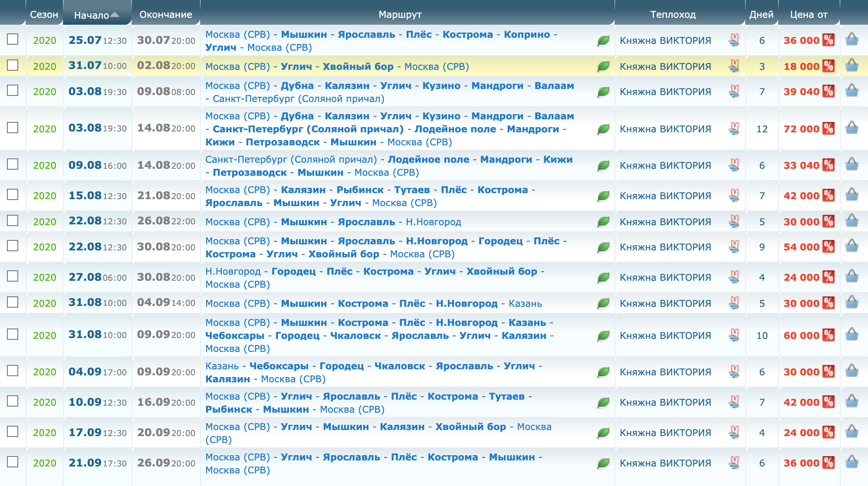Open route Москва - Углич - Хвойный бор
Screen dimensions: 868x486
337,66
